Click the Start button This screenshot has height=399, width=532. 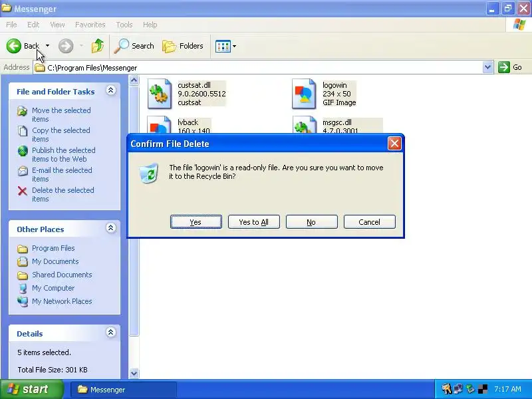point(32,389)
